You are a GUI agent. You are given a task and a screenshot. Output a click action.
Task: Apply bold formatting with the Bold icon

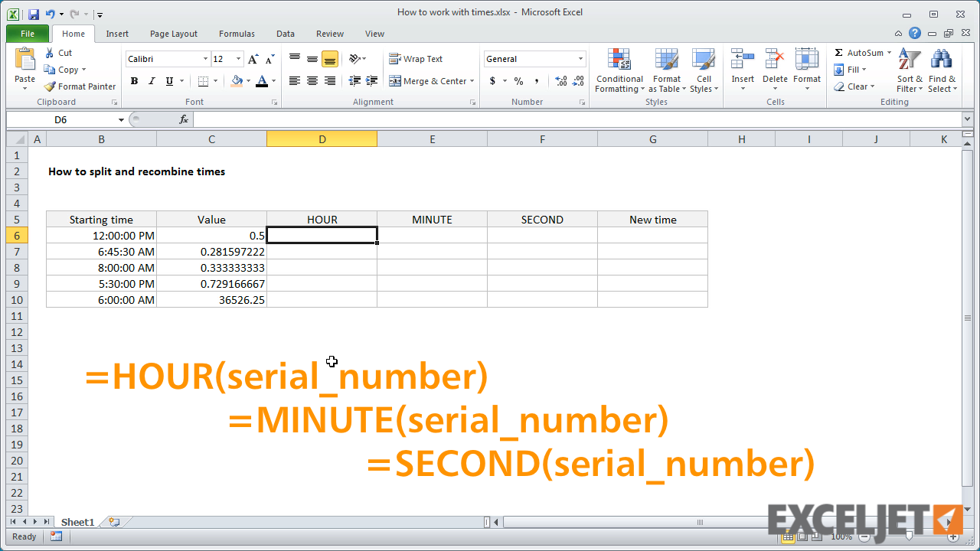coord(134,80)
